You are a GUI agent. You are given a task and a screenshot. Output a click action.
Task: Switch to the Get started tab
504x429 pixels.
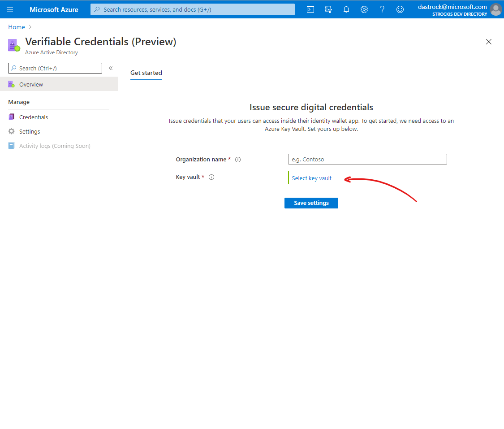click(x=146, y=73)
